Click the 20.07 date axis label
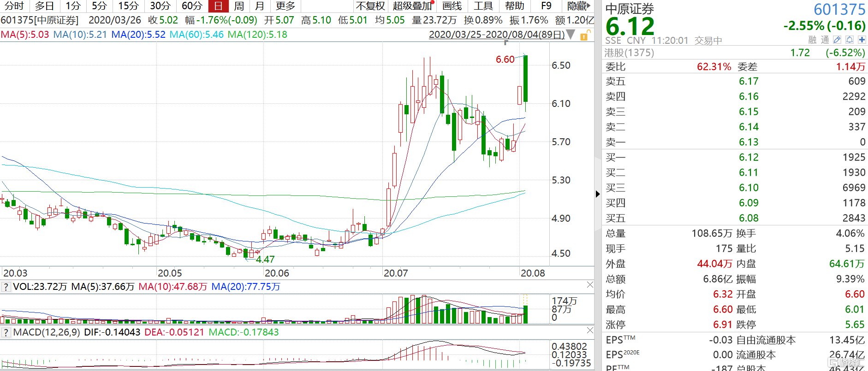The image size is (868, 371). point(396,273)
